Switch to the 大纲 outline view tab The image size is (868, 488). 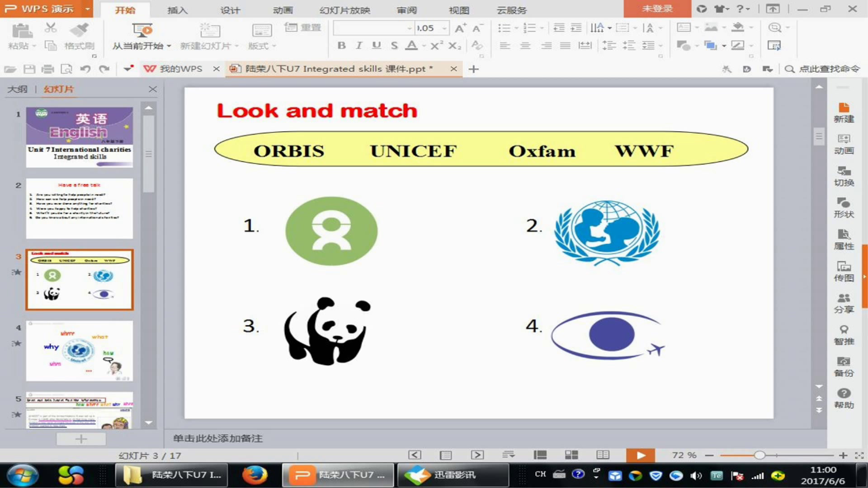point(18,89)
